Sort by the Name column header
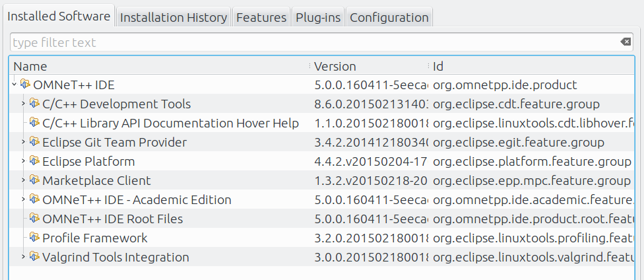This screenshot has width=644, height=280. point(160,66)
